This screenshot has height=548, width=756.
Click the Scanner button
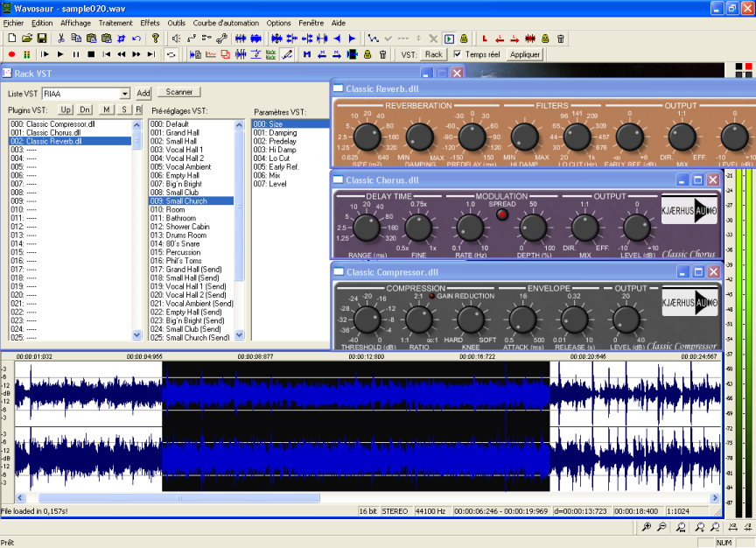click(178, 92)
